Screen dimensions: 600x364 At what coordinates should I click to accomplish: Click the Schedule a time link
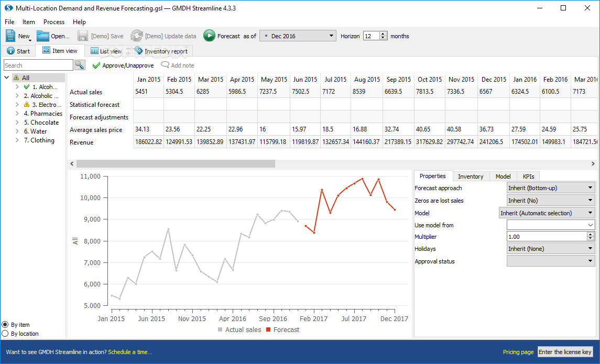(x=130, y=352)
